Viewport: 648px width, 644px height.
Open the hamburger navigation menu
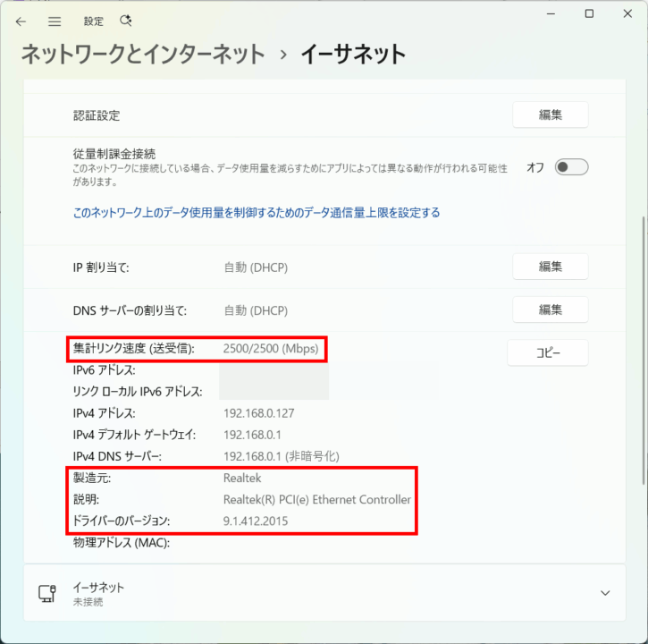[x=55, y=21]
